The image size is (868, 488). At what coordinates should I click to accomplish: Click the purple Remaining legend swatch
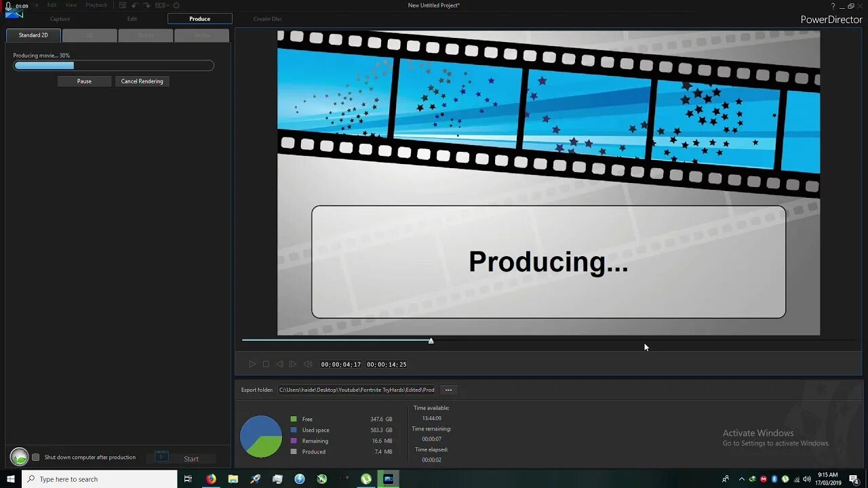click(x=294, y=441)
